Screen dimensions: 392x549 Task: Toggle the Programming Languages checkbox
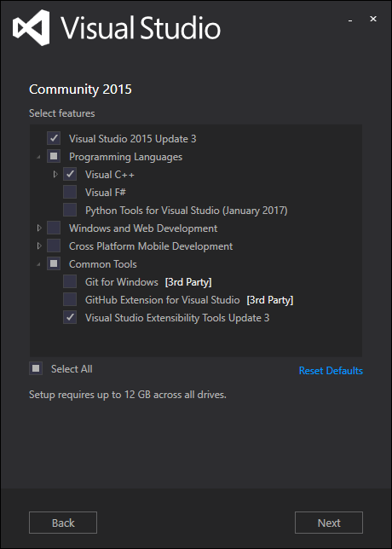[54, 156]
